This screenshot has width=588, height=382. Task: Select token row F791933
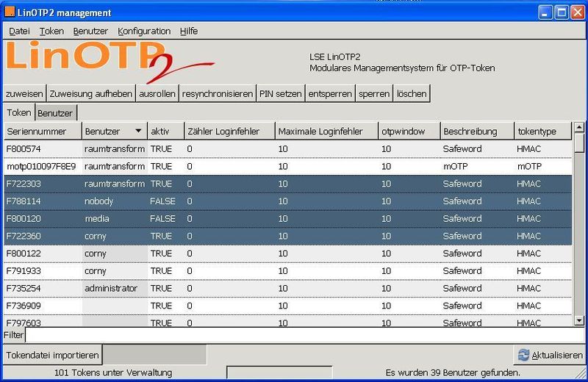[288, 270]
